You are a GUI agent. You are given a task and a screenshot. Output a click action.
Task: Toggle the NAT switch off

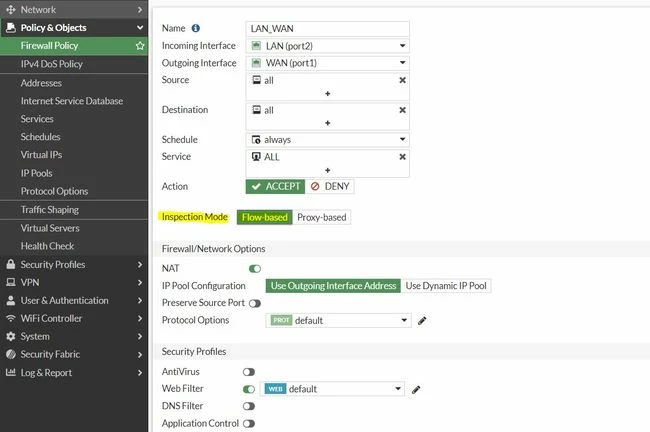255,269
